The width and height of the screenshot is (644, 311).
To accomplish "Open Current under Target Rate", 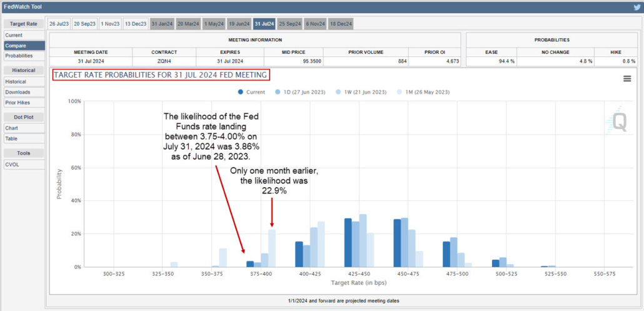I will tap(24, 35).
